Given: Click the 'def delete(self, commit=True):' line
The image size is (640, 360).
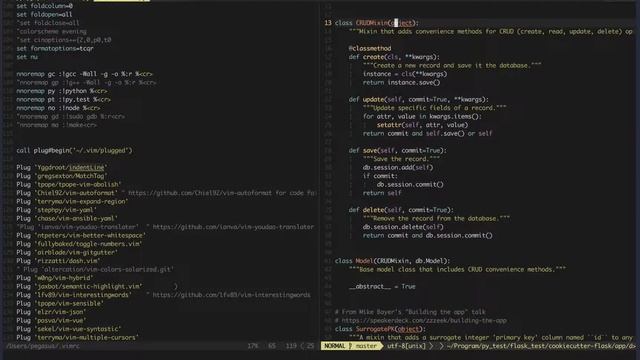Looking at the screenshot, I should tap(401, 210).
